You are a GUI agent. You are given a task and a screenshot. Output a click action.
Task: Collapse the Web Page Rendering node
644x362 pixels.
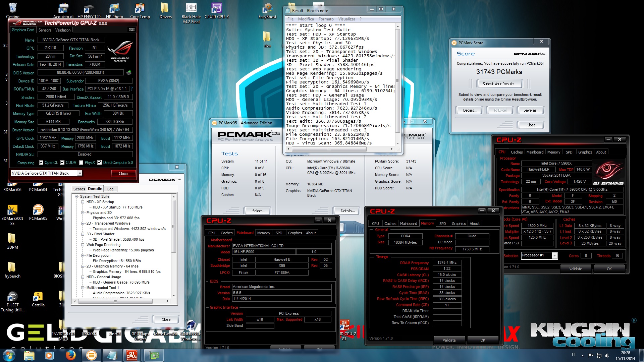[83, 245]
